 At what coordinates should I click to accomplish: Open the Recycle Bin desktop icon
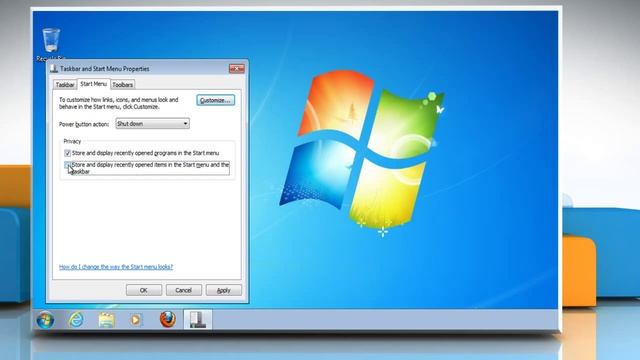pos(51,44)
